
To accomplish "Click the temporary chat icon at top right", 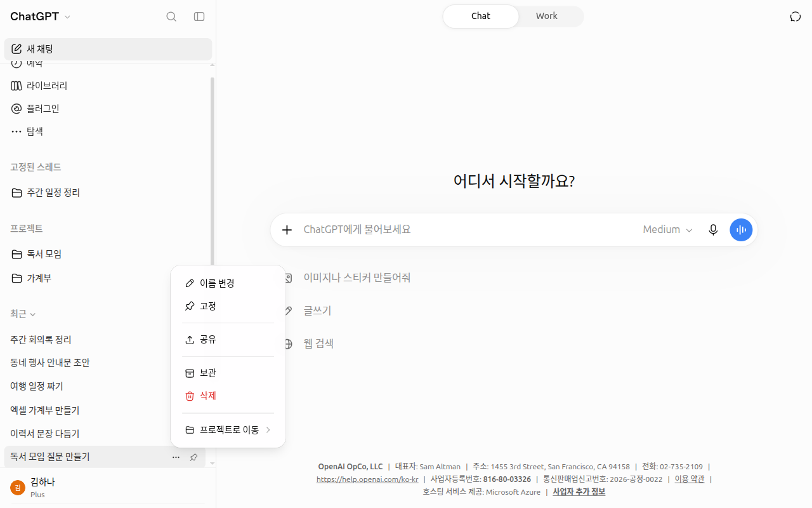I will tap(796, 17).
